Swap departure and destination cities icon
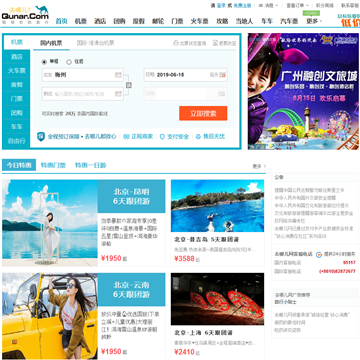The height and width of the screenshot is (360, 360). click(129, 85)
